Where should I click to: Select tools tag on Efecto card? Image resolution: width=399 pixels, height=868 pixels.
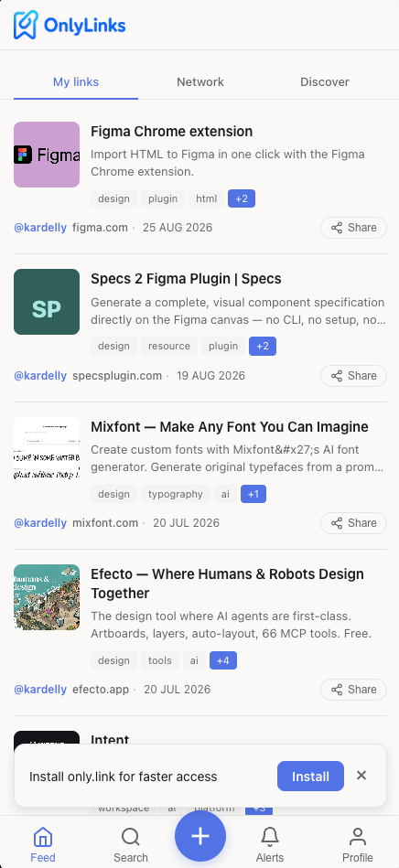[x=160, y=660]
